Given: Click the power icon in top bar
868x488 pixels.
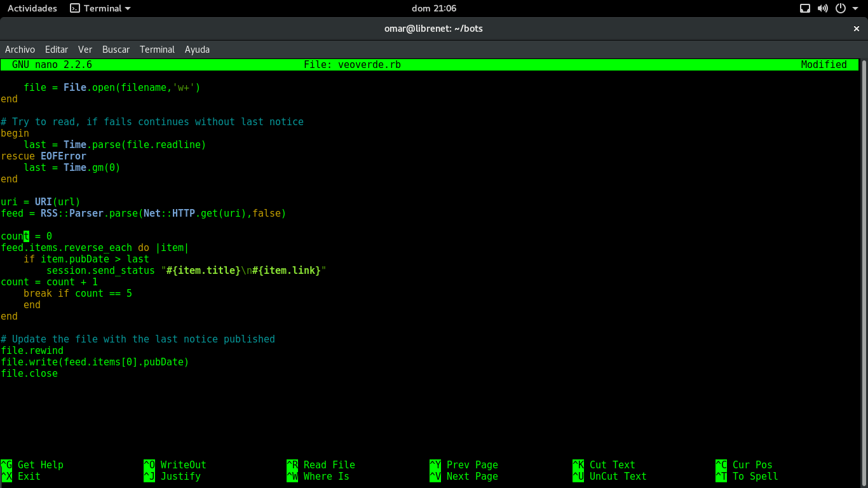Looking at the screenshot, I should tap(841, 8).
